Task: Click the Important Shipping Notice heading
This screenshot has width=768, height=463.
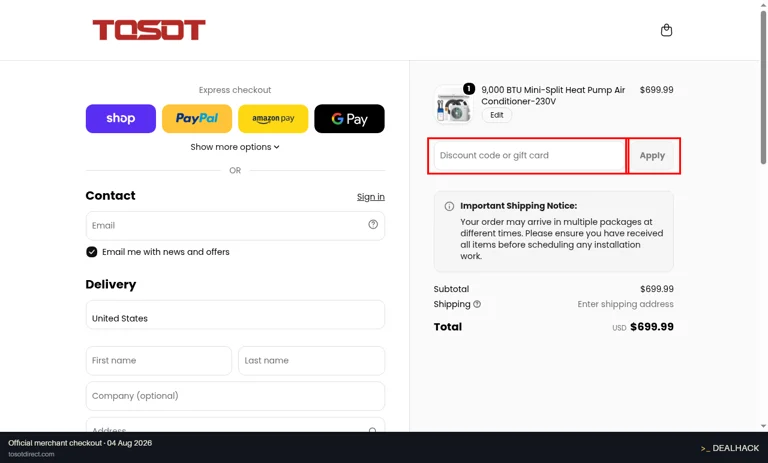Action: 519,206
